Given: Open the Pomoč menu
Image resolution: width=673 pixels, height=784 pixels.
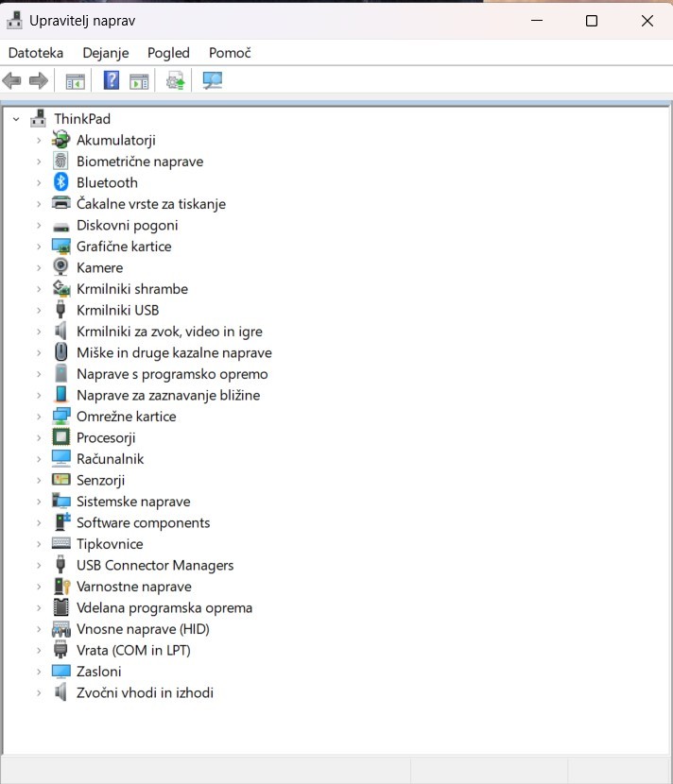Looking at the screenshot, I should coord(230,53).
